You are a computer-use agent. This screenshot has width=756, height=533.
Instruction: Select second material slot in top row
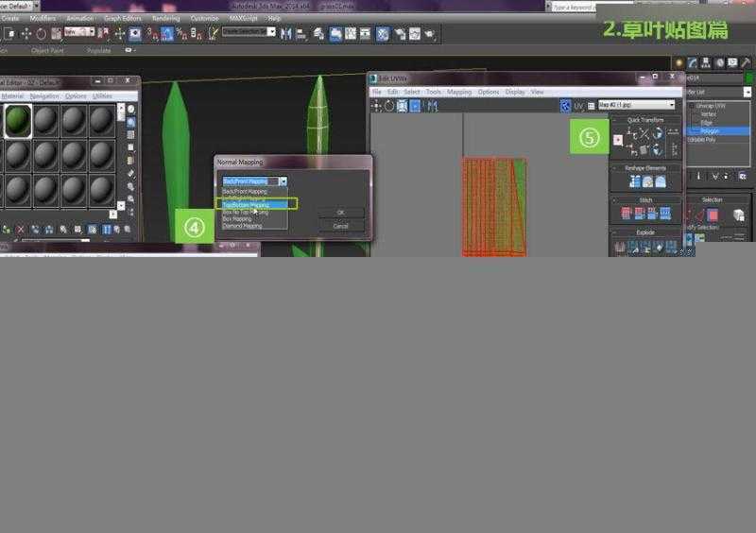[x=45, y=121]
